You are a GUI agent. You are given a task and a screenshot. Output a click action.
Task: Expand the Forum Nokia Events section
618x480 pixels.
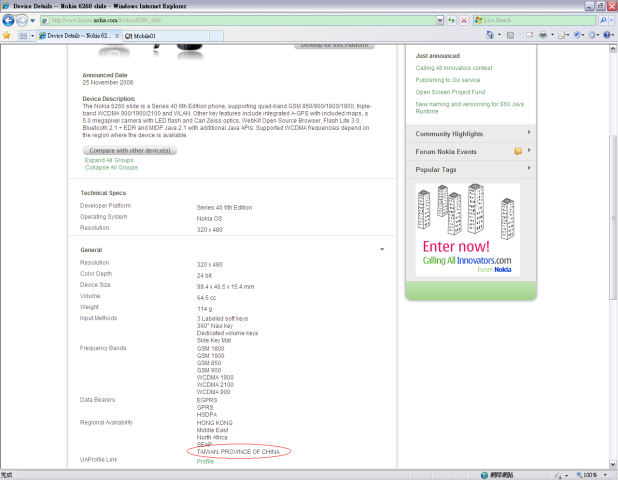click(471, 152)
